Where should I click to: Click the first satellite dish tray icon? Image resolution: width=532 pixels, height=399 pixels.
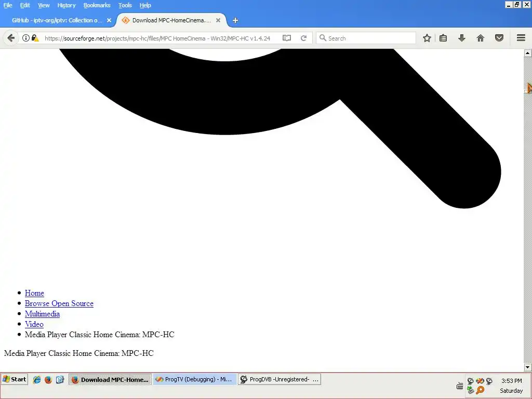(x=470, y=381)
